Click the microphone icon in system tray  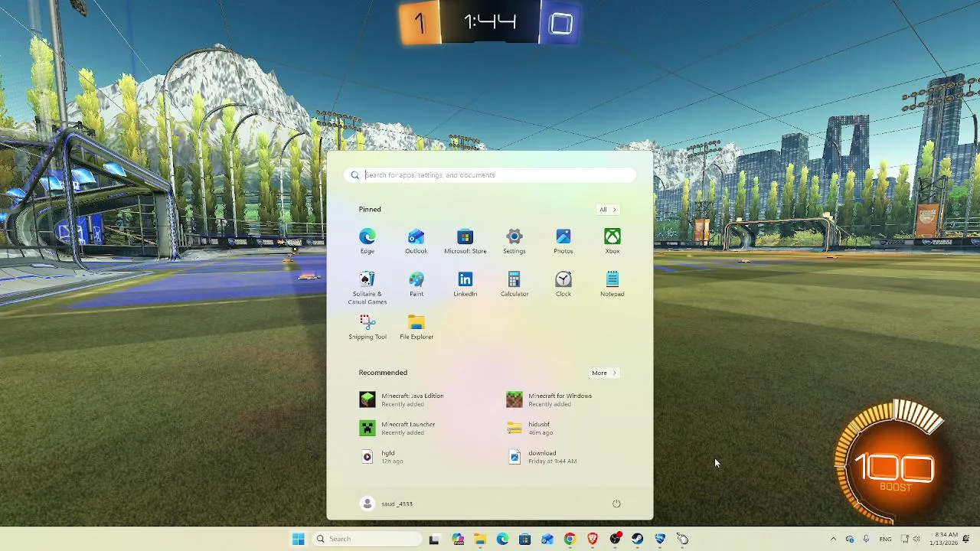click(866, 539)
